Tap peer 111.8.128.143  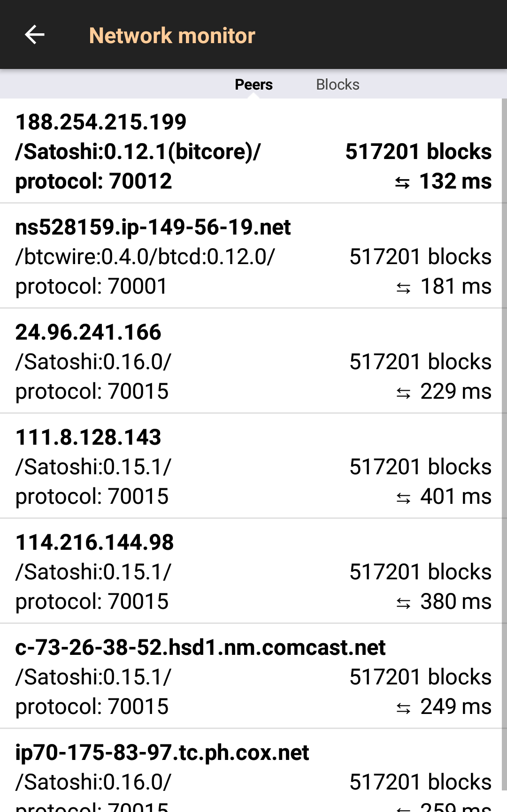tap(88, 437)
